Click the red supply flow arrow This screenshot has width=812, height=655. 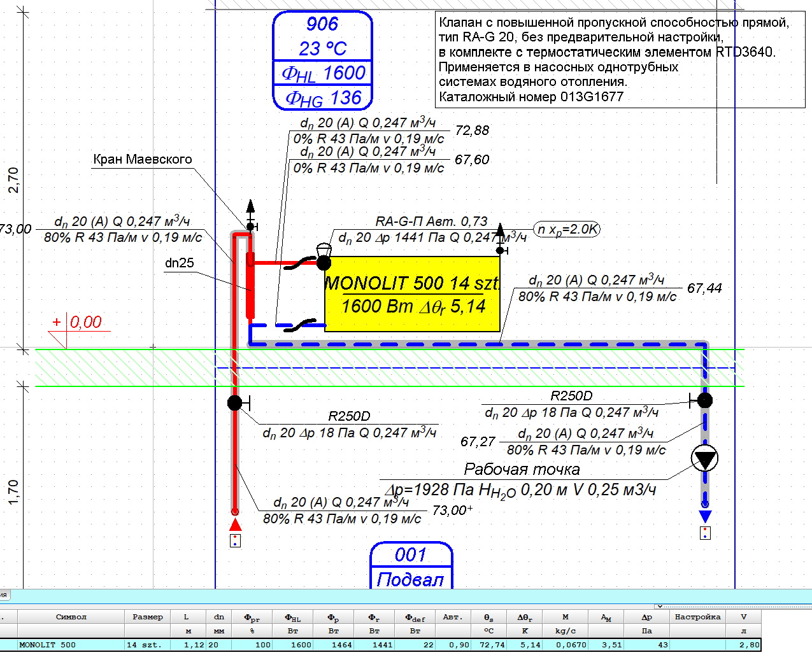tap(235, 525)
